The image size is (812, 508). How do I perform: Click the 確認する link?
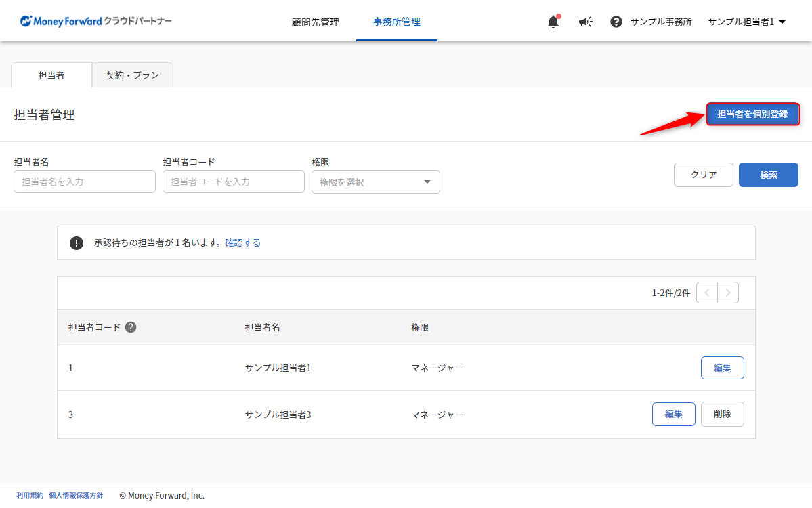[x=242, y=242]
